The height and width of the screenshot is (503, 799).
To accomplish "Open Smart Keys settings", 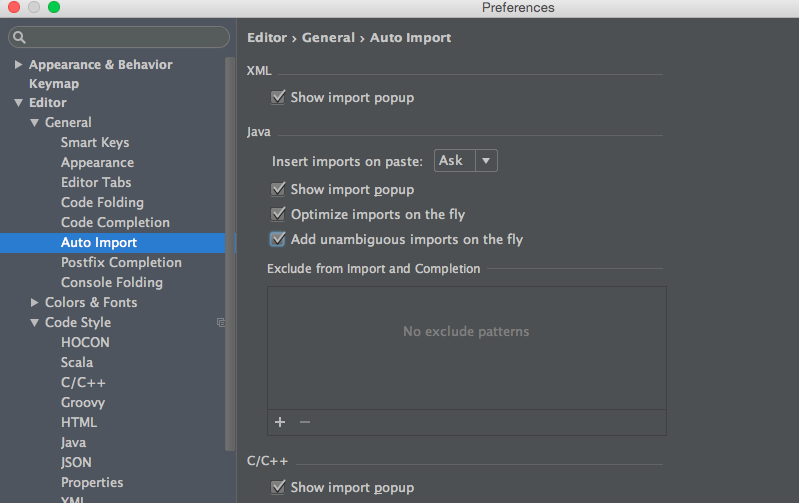I will click(95, 142).
